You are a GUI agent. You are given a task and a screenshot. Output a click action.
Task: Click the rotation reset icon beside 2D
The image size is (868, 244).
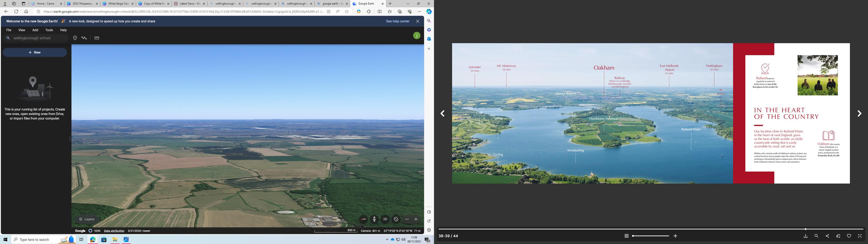point(396,219)
